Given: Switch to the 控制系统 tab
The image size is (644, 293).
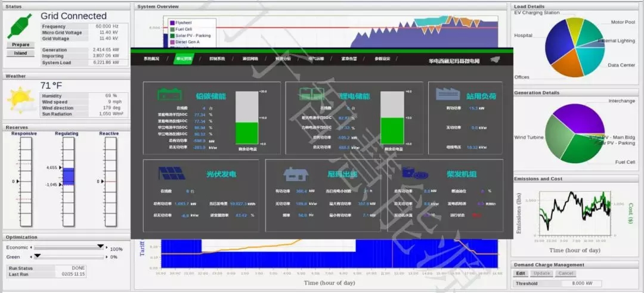Looking at the screenshot, I should coord(217,59).
